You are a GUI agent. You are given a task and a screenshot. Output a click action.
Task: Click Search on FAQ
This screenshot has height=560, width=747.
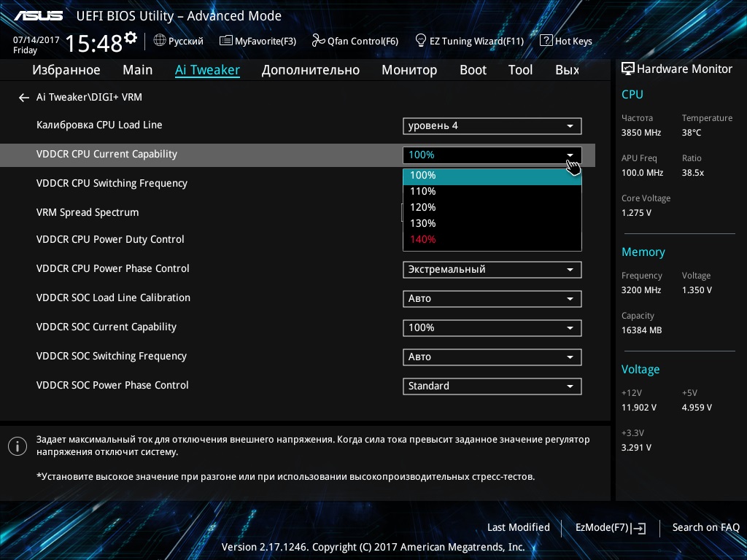(705, 527)
